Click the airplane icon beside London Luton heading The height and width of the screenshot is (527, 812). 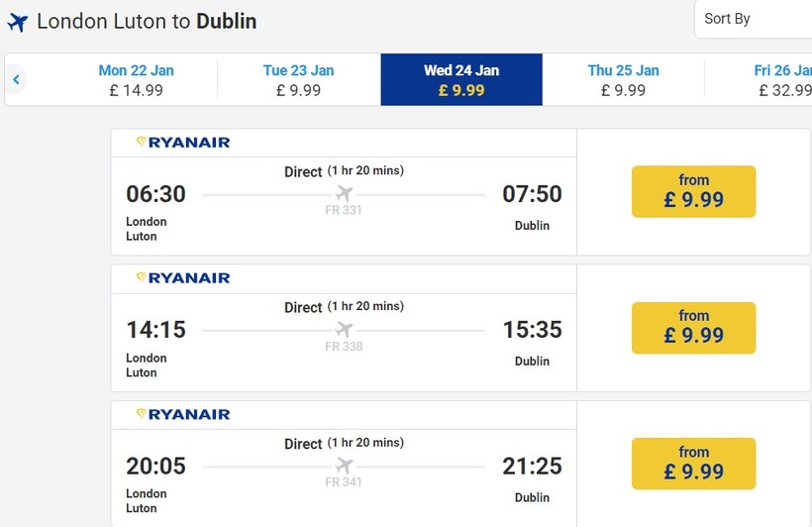pos(18,22)
